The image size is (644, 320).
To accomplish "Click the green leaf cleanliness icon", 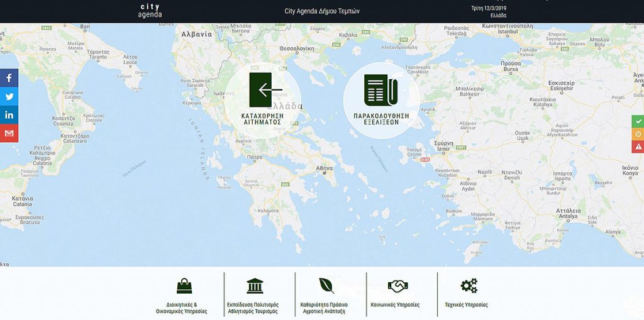I will coord(326,286).
